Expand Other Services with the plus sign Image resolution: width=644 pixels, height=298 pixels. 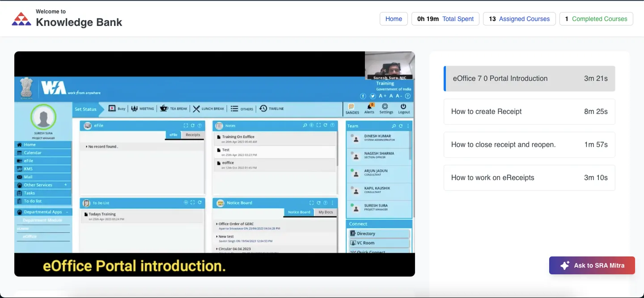click(x=66, y=185)
